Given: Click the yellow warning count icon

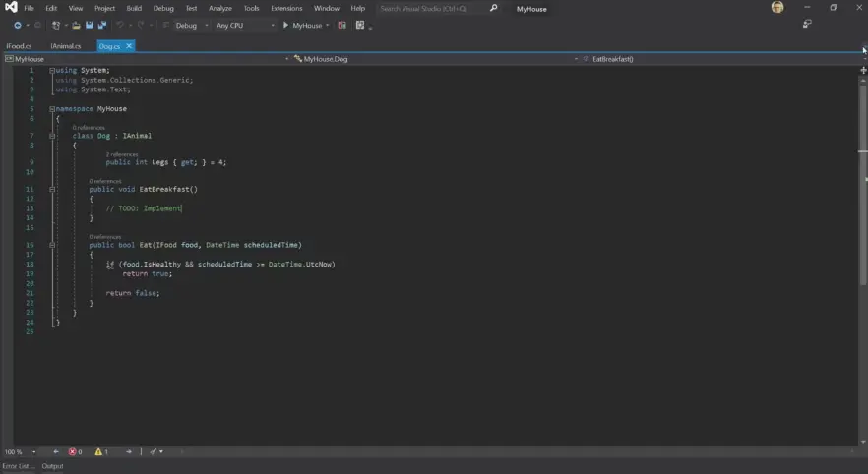Looking at the screenshot, I should point(98,452).
